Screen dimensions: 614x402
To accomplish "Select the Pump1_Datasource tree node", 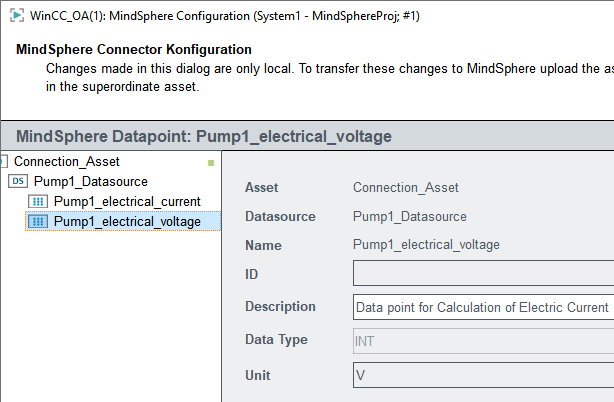I will click(91, 181).
